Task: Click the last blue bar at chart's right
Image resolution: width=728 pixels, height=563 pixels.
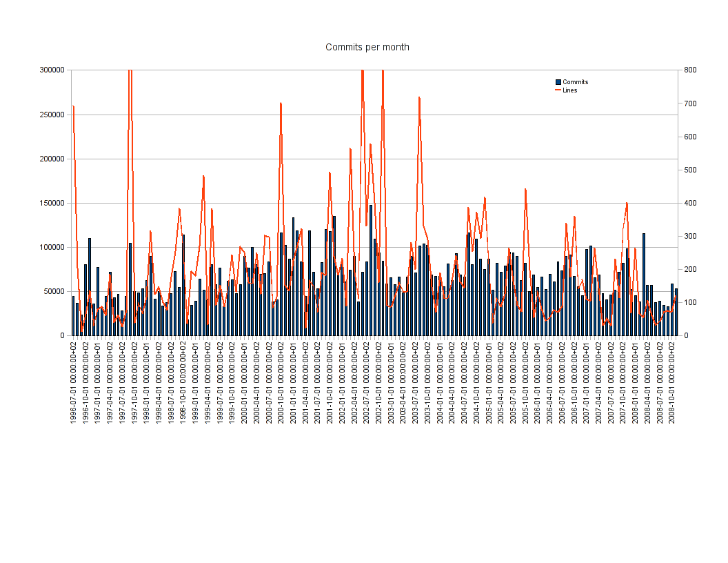Action: point(676,313)
